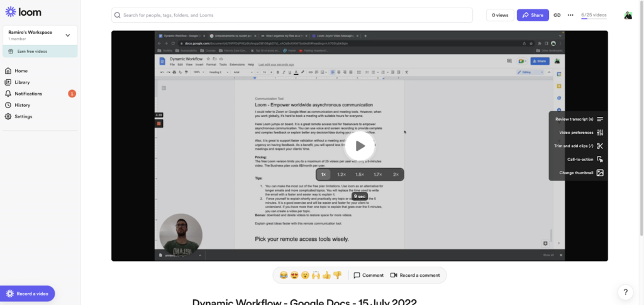Open Notifications in sidebar

28,94
